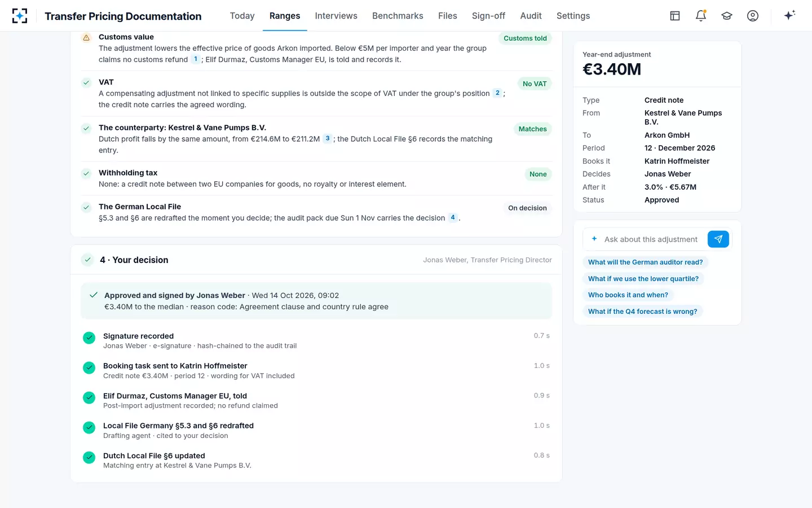
Task: Click the Customs value warning icon
Action: pos(86,37)
